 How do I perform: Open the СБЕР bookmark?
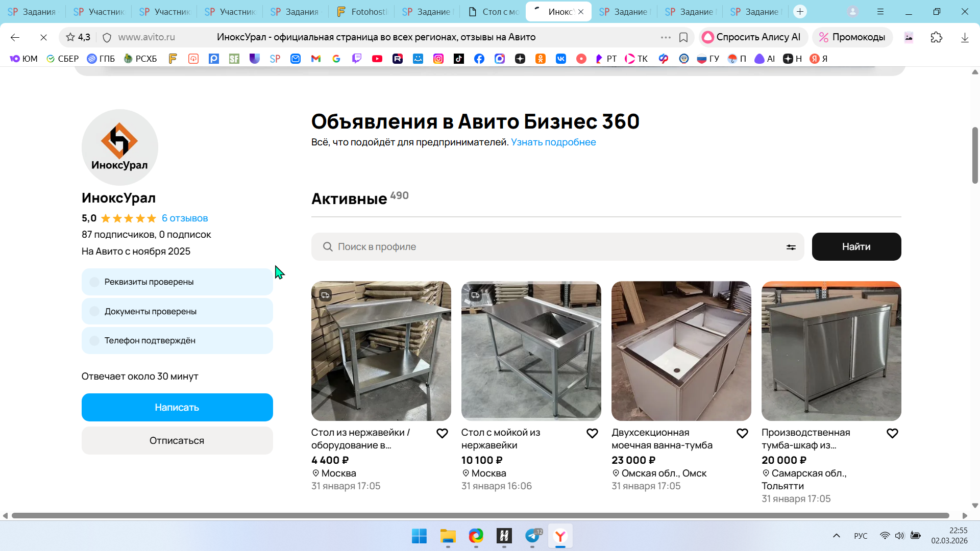click(x=62, y=59)
